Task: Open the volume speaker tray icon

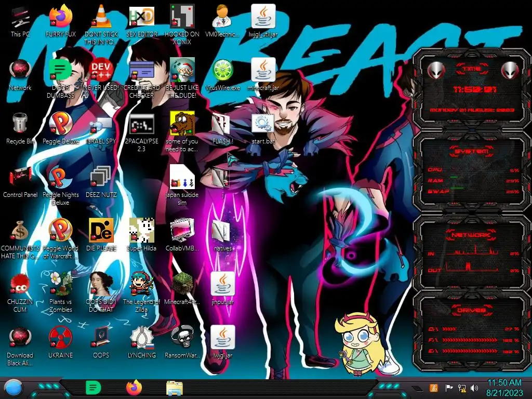Action: [x=474, y=388]
